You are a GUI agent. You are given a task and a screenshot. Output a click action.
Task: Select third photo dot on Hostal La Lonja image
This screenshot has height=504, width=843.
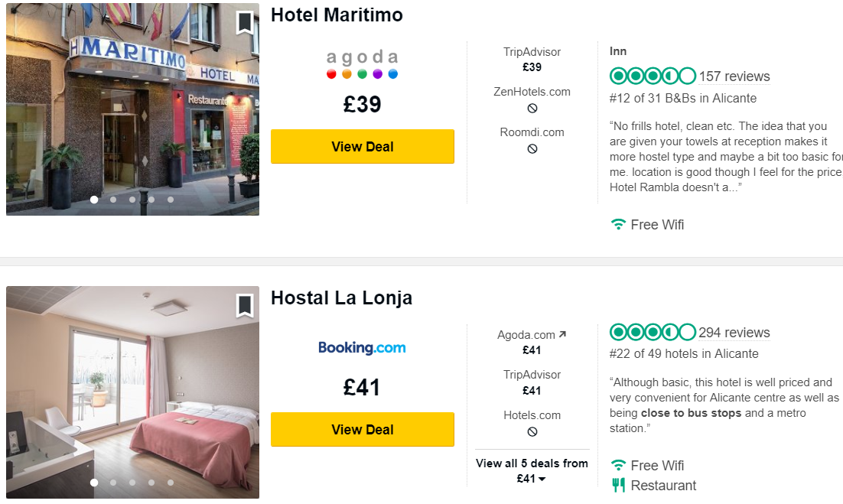coord(132,483)
